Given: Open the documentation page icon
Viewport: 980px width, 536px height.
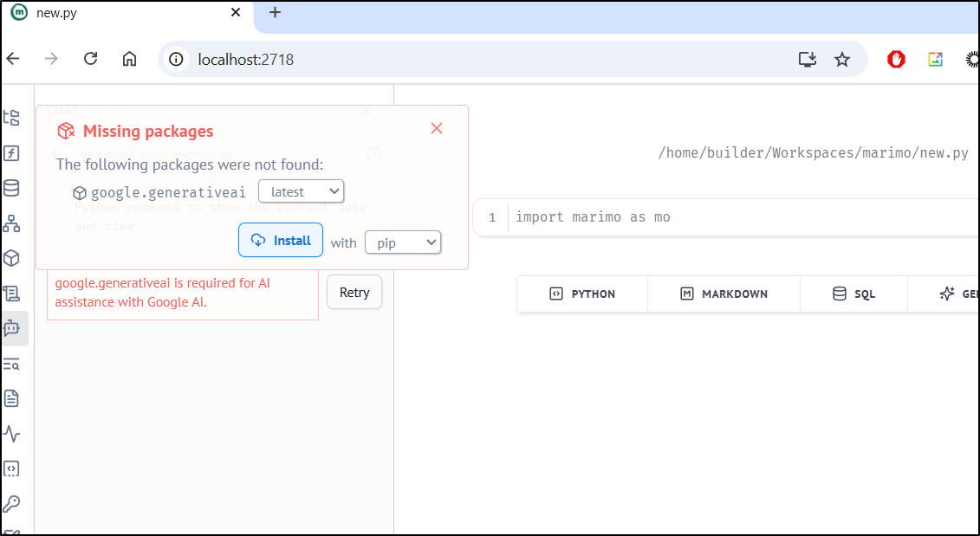Looking at the screenshot, I should 12,398.
